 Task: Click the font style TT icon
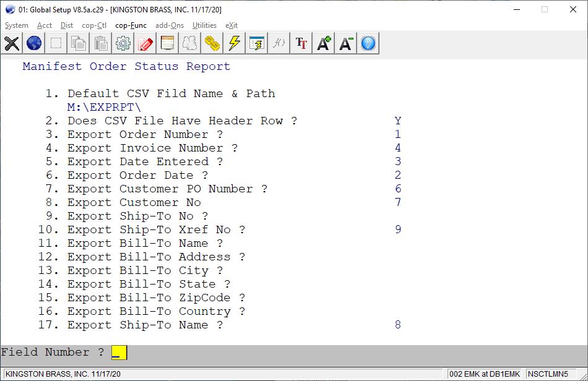[301, 43]
